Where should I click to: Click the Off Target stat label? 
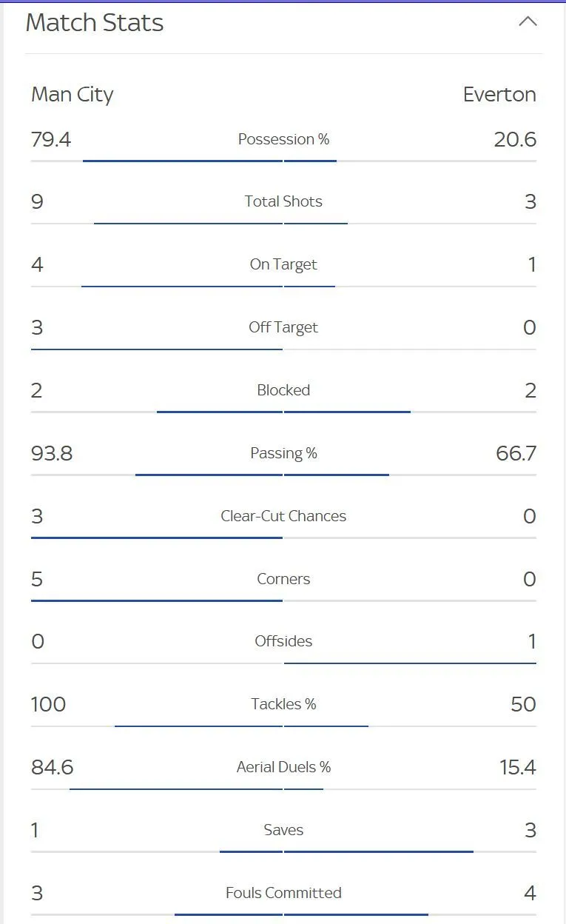point(283,327)
